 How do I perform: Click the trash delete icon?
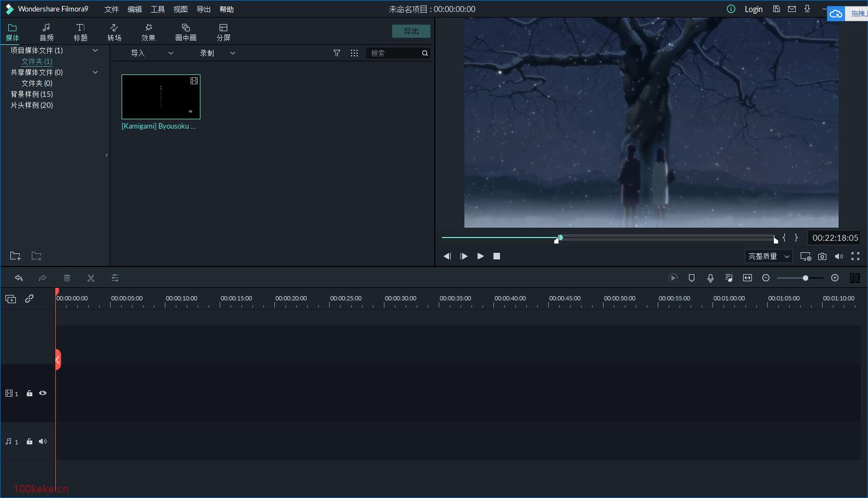[67, 278]
